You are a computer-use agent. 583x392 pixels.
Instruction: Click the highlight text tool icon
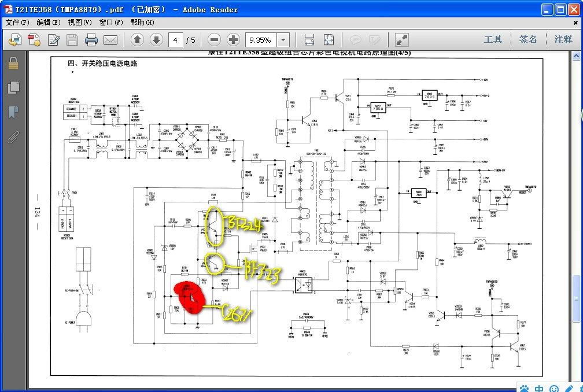tap(374, 40)
